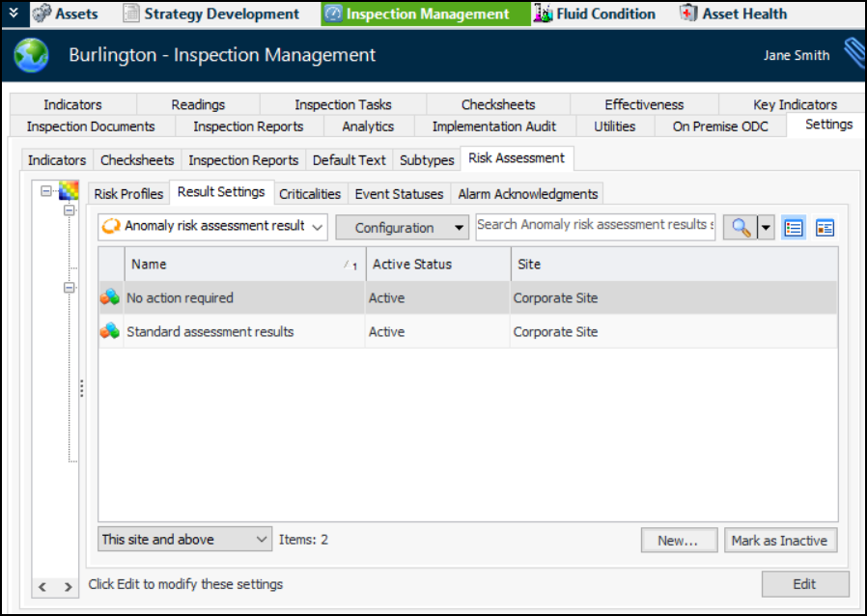The image size is (867, 616).
Task: Open the Configuration dropdown
Action: [402, 227]
